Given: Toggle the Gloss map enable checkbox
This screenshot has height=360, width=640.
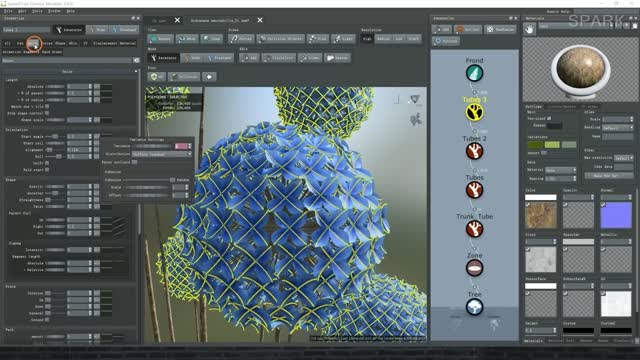Looking at the screenshot, I should pyautogui.click(x=528, y=249).
